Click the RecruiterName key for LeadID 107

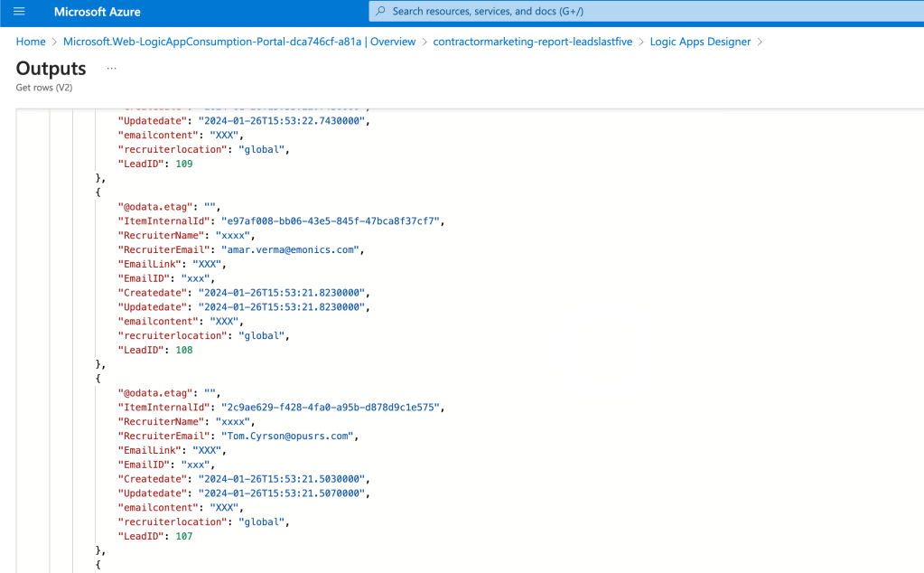click(161, 422)
